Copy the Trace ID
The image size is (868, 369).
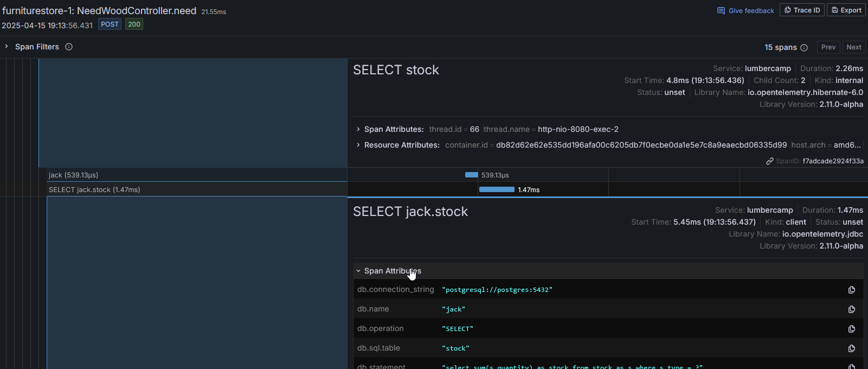tap(802, 10)
